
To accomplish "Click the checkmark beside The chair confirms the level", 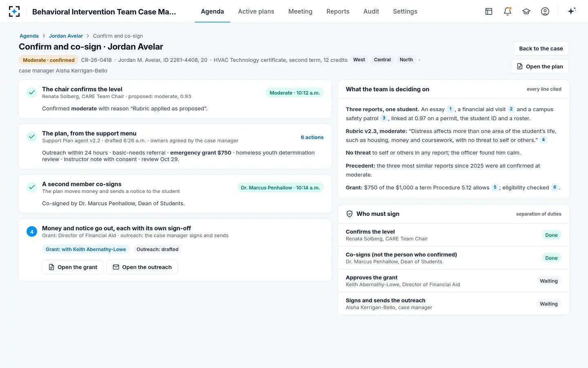I will (x=32, y=92).
